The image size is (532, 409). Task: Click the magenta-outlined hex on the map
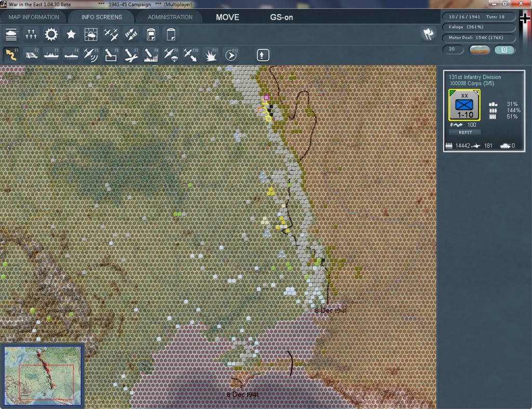click(x=267, y=97)
